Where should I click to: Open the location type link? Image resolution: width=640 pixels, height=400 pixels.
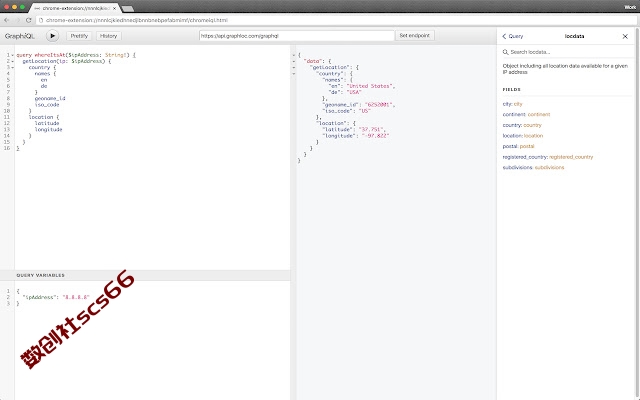pos(533,136)
